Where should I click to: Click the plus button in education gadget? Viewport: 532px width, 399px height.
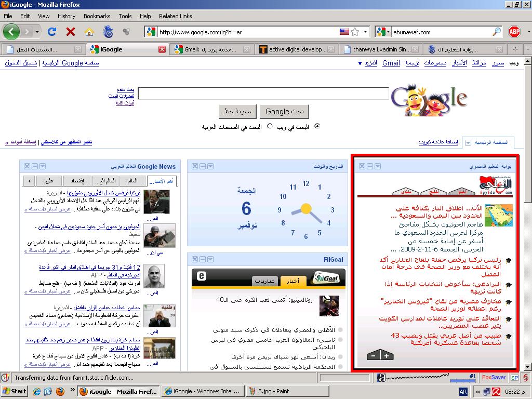387,355
